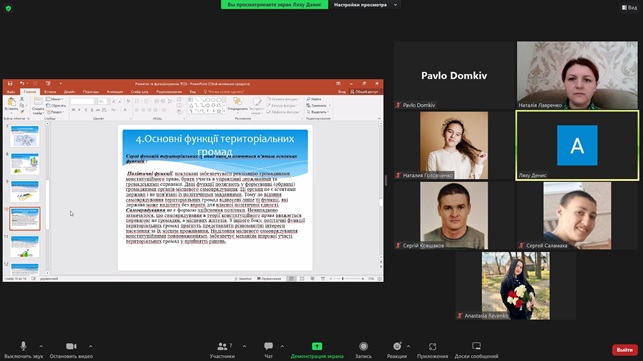Expand audio options arrow beside microphone
The image size is (643, 361).
click(41, 346)
